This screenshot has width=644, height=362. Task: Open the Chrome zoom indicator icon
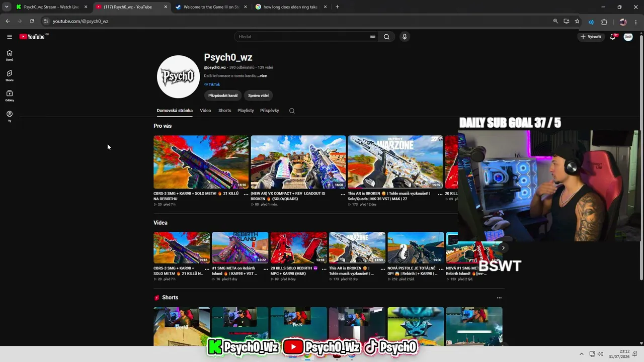click(555, 21)
